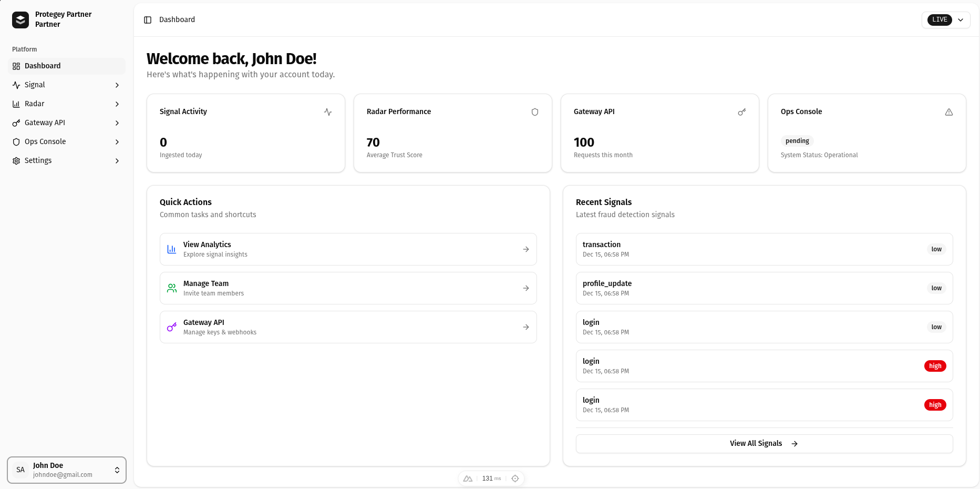Click the key icon beside Gateway API quick action
Image resolution: width=980 pixels, height=489 pixels.
171,327
